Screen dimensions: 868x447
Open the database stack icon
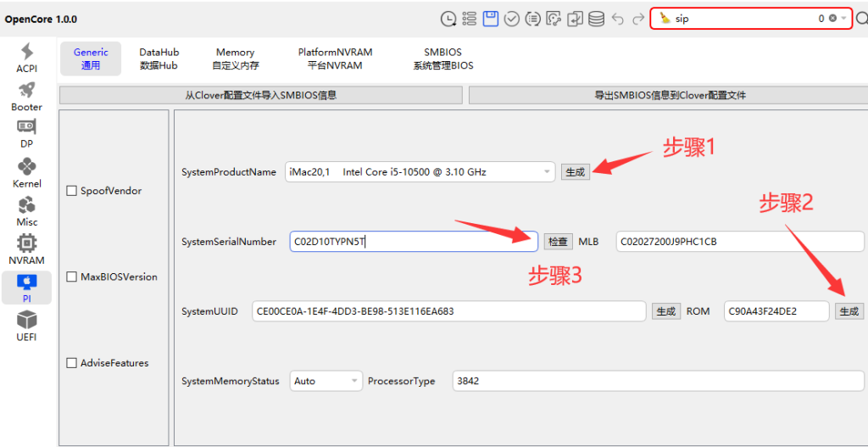click(596, 19)
